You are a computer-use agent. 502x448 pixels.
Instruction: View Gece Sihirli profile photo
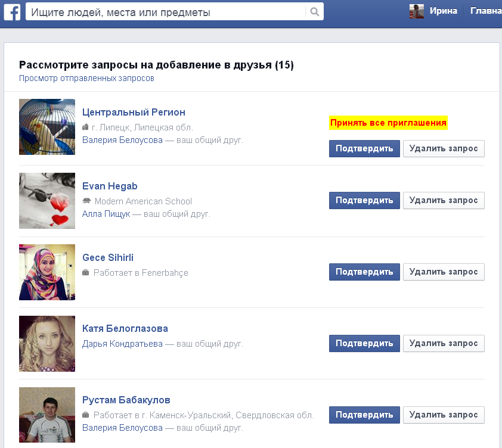click(47, 272)
